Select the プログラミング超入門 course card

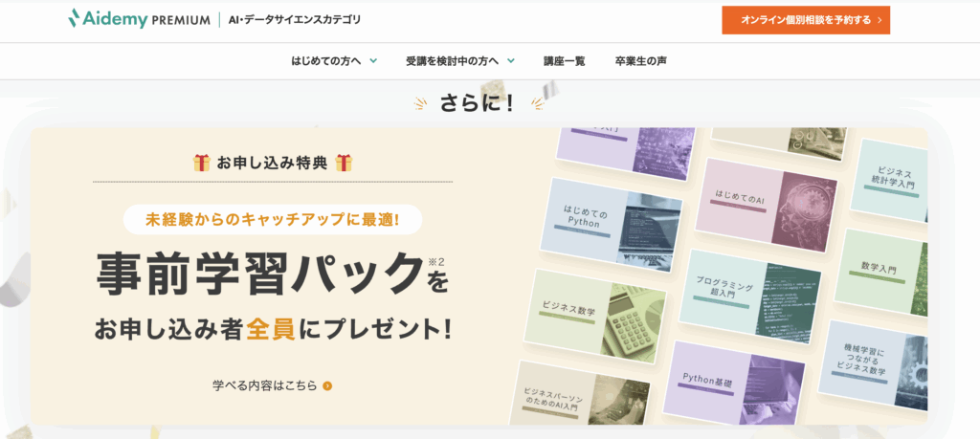pyautogui.click(x=749, y=296)
